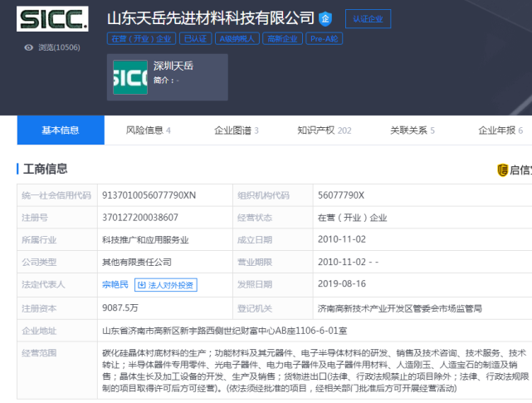The image size is (532, 403).
Task: Click company title 山东天岳先进材料科技有限公司
Action: pyautogui.click(x=211, y=18)
